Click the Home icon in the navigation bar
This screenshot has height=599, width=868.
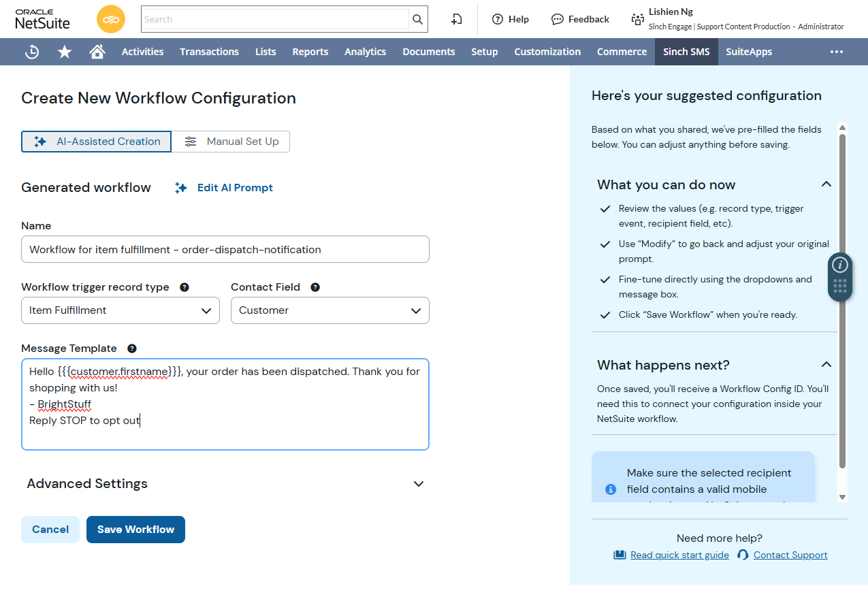pyautogui.click(x=97, y=52)
